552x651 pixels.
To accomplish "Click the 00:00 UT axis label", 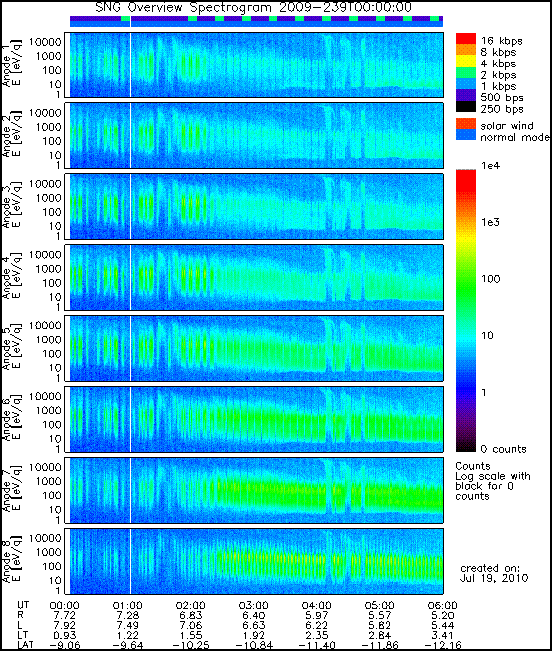I will 64,606.
